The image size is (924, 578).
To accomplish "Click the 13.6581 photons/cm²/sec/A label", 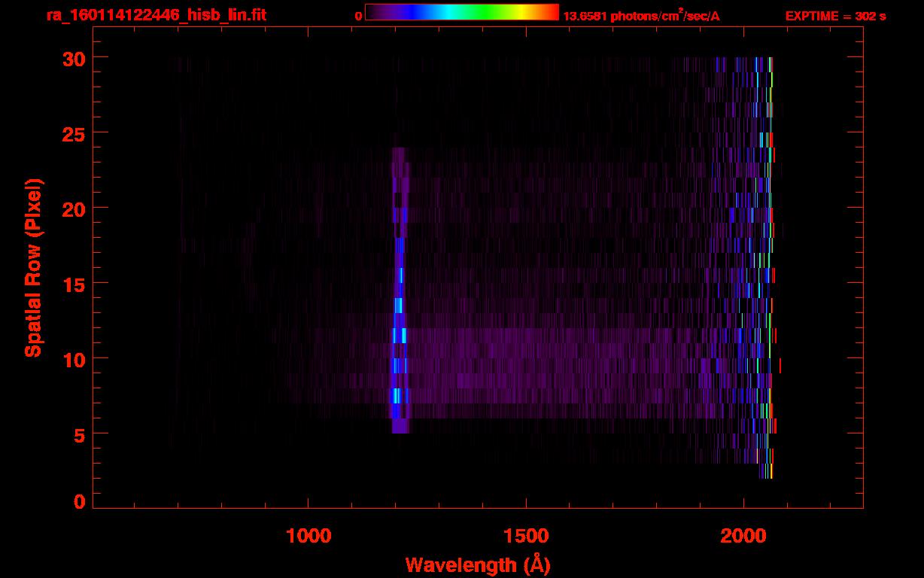I will pyautogui.click(x=641, y=16).
